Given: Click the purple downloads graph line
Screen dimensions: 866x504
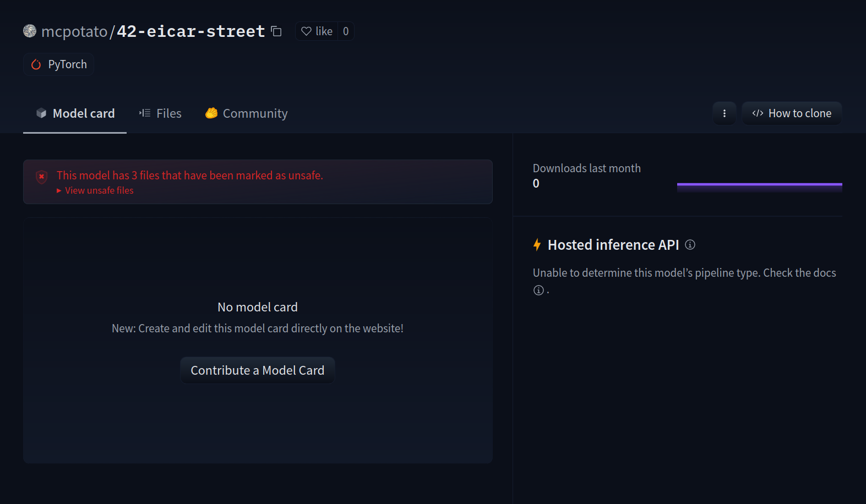Looking at the screenshot, I should point(759,184).
